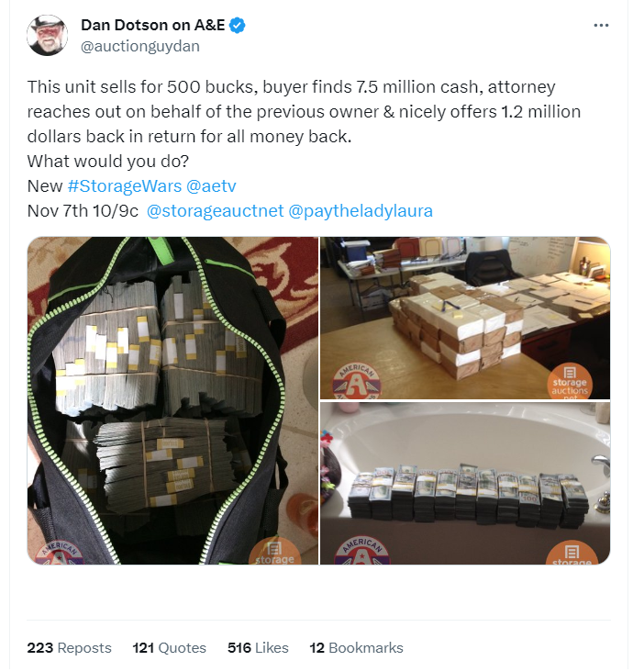Viewport: 633px width, 672px height.
Task: Show the 223 Reposts list
Action: (69, 648)
